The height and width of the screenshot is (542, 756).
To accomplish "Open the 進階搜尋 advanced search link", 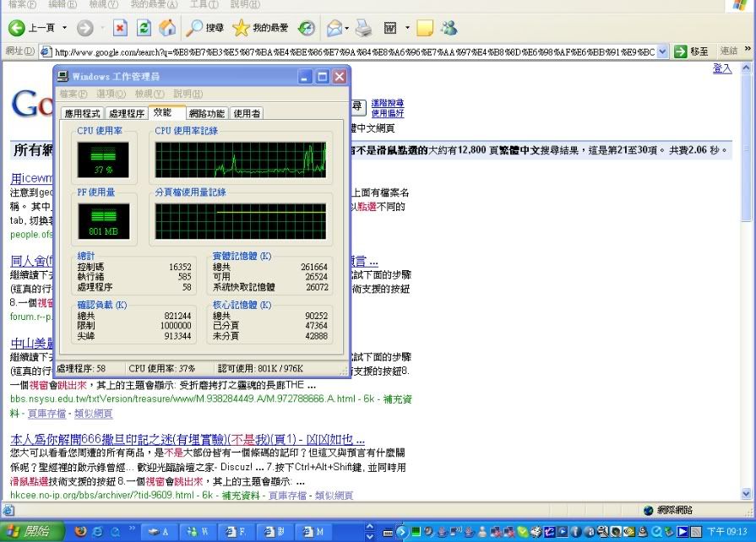I will click(x=388, y=103).
